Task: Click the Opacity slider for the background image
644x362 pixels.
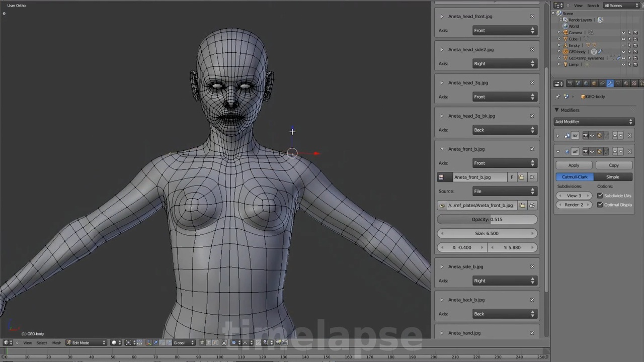Action: click(x=487, y=219)
